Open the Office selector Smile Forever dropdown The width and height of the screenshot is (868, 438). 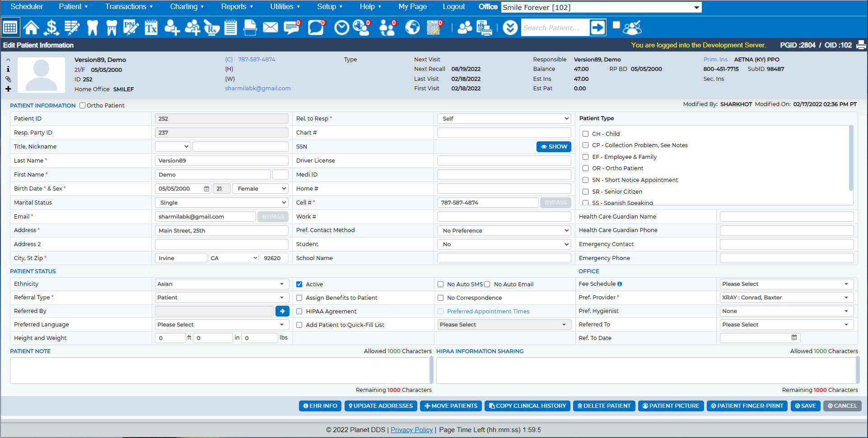(601, 7)
